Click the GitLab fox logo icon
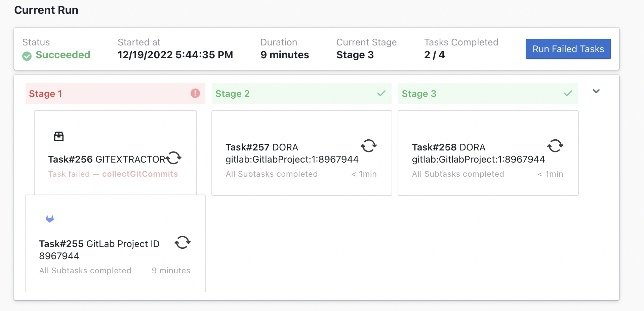This screenshot has width=644, height=311. point(50,219)
